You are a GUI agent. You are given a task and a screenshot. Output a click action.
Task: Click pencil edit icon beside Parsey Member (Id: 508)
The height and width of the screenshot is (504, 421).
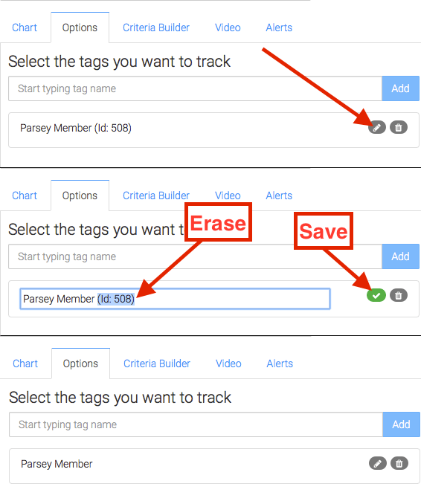377,128
